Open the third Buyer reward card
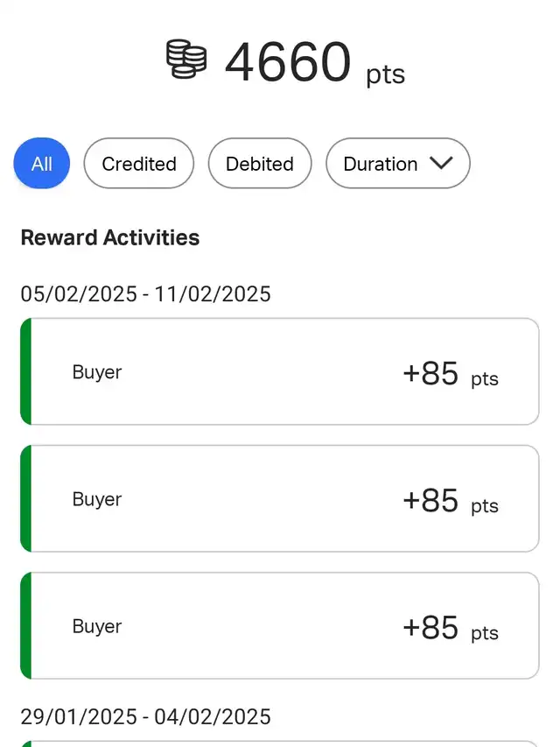 279,626
